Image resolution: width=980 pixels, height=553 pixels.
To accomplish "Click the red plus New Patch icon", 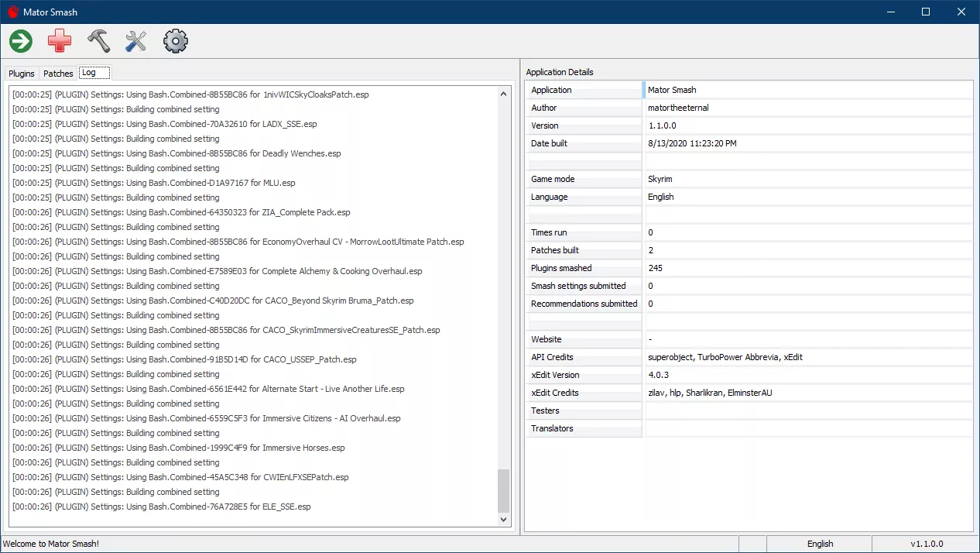I will coord(60,41).
